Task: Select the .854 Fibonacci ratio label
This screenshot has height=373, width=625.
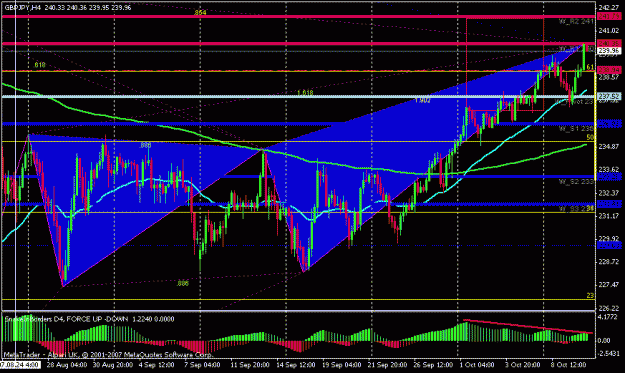Action: click(200, 13)
